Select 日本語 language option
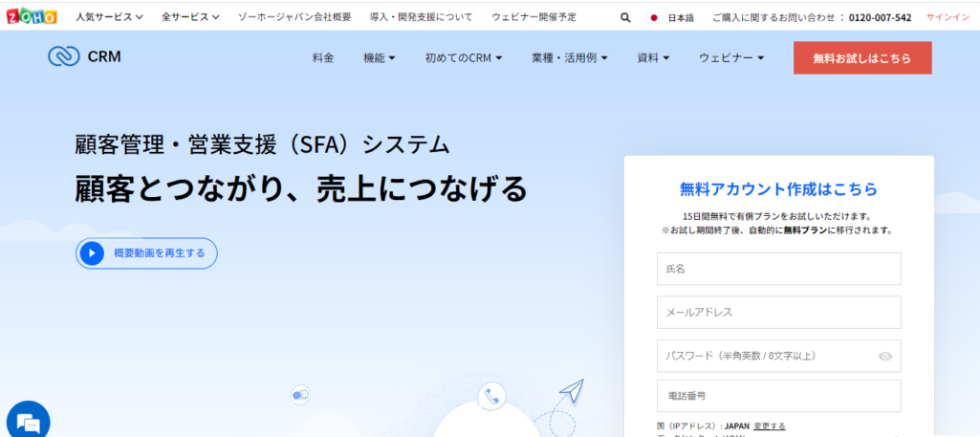 (x=681, y=17)
